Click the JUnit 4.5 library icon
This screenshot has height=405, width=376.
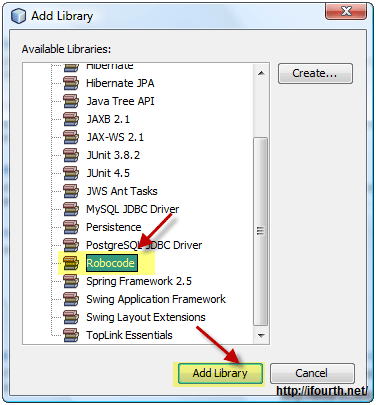(71, 173)
